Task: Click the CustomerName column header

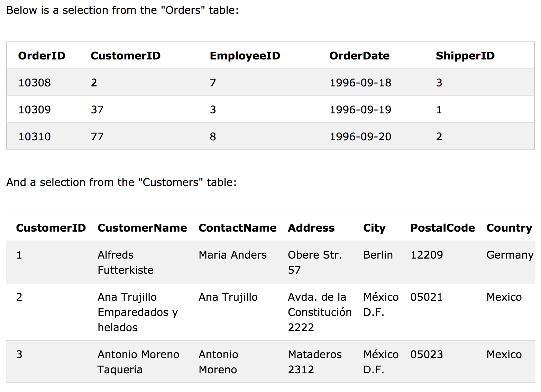Action: (142, 228)
